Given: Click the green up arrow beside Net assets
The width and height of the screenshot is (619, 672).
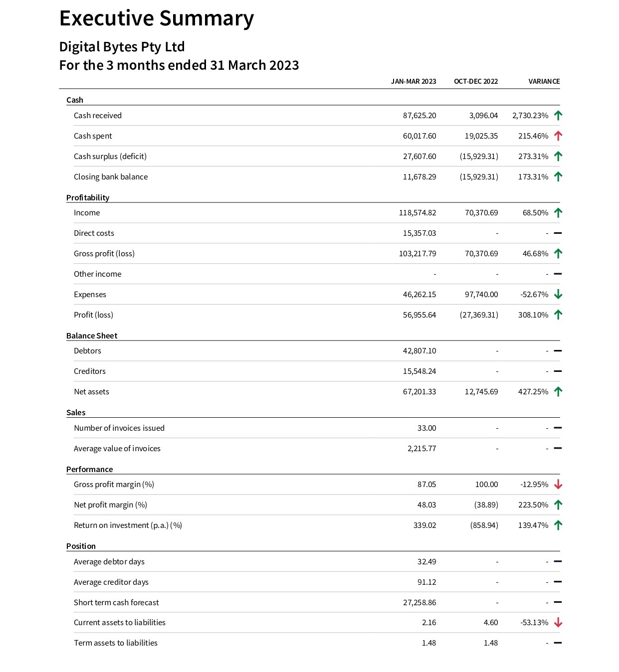Looking at the screenshot, I should [558, 391].
